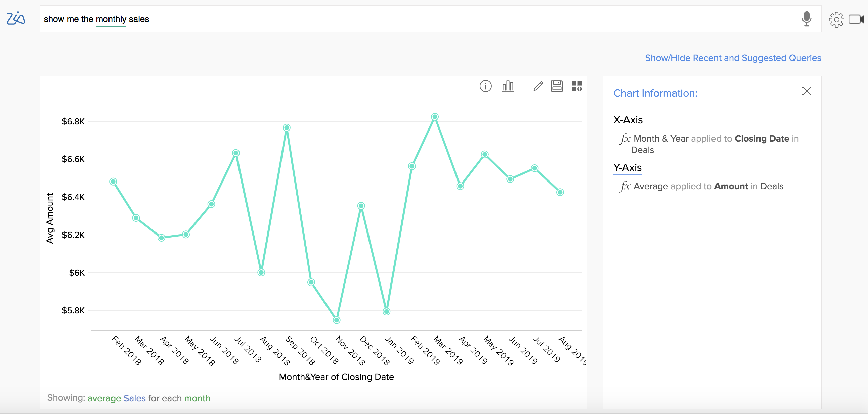Screen dimensions: 868x414
Task: Click the X-Axis heading in chart info
Action: tap(628, 120)
